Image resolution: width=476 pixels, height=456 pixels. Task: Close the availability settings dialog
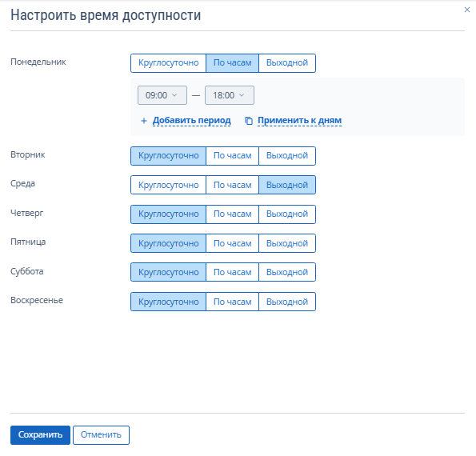467,10
